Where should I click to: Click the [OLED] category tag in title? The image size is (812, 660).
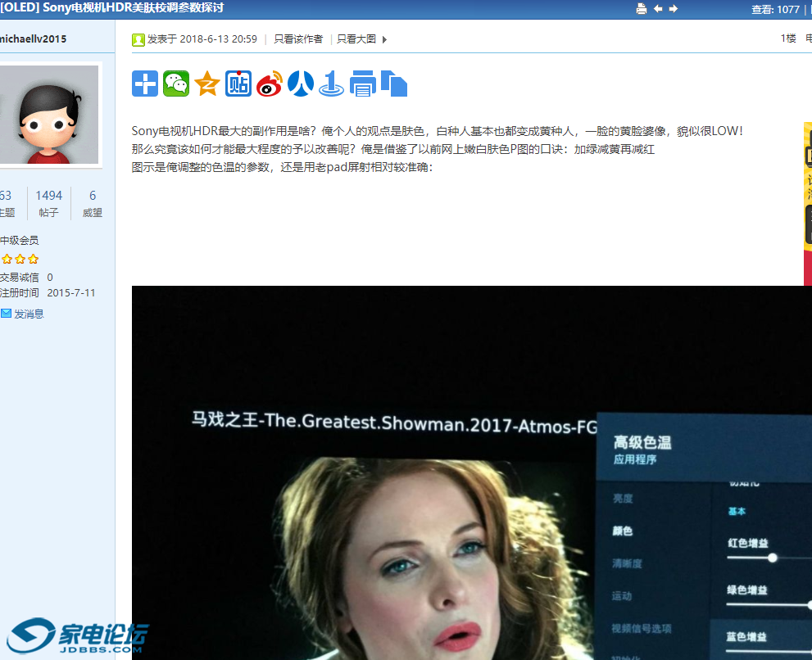[x=18, y=8]
